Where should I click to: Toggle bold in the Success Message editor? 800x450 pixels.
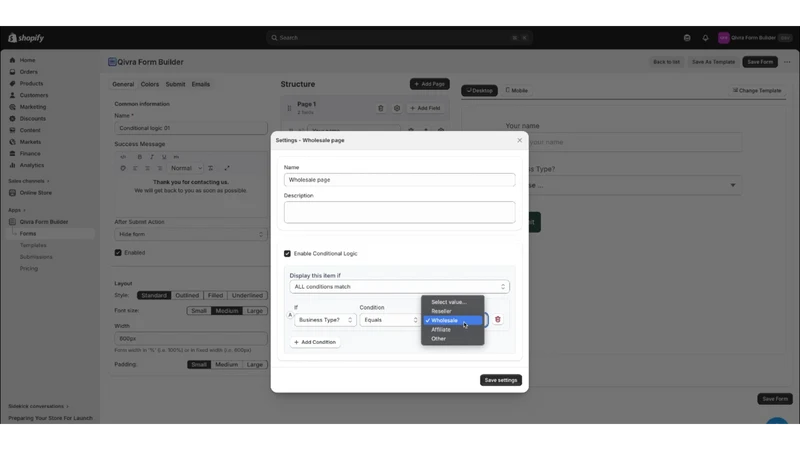139,157
